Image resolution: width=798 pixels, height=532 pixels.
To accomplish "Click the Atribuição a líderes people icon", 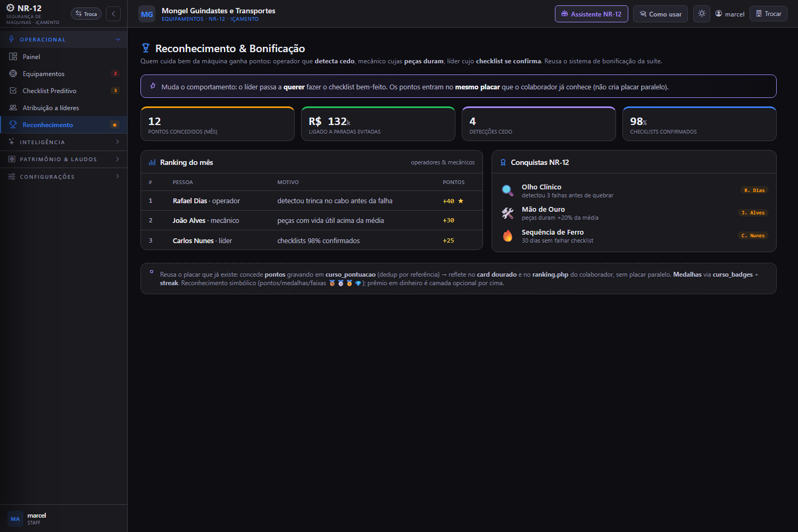I will click(13, 107).
